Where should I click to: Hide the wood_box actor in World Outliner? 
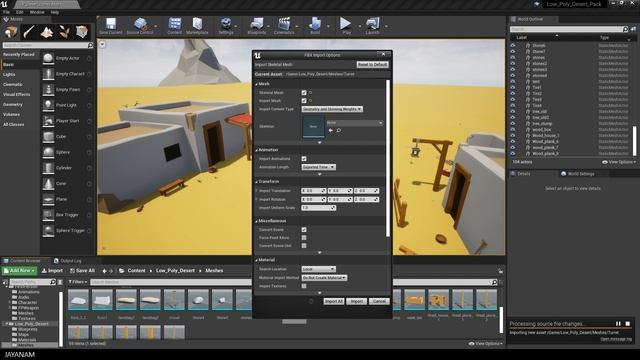[513, 129]
